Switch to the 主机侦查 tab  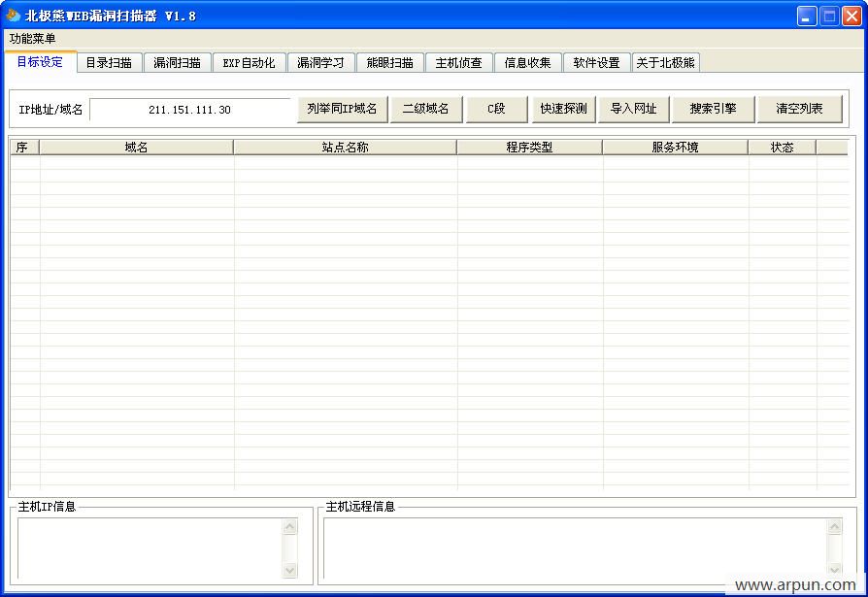coord(458,62)
